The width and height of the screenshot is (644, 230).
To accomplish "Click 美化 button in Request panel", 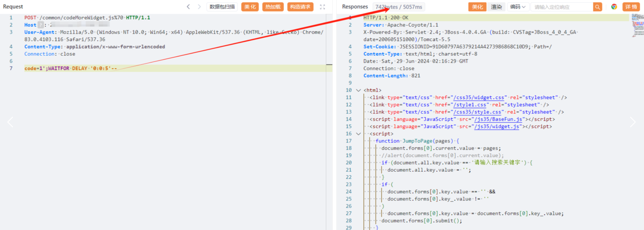I will pyautogui.click(x=250, y=7).
